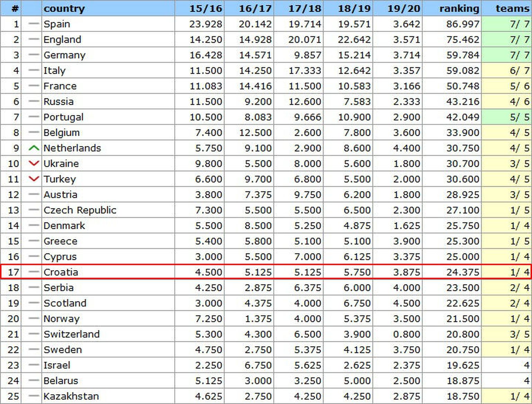
Task: Open the Czech Republic country link
Action: pos(80,210)
